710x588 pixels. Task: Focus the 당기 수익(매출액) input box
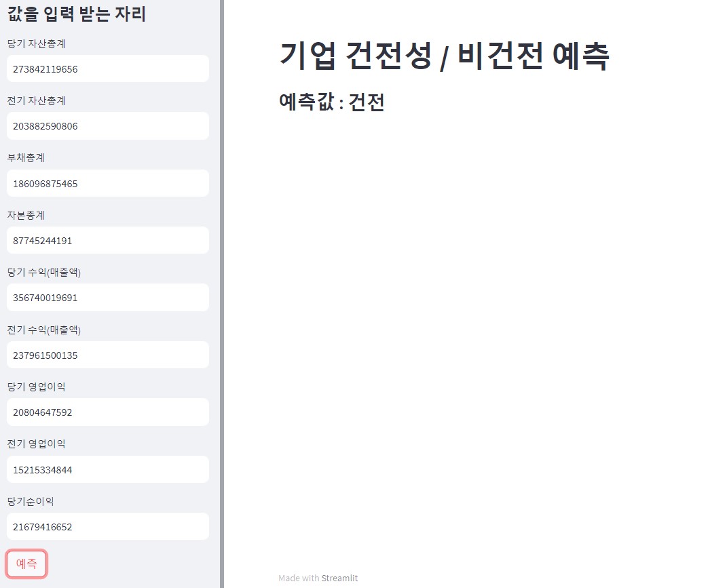point(108,298)
